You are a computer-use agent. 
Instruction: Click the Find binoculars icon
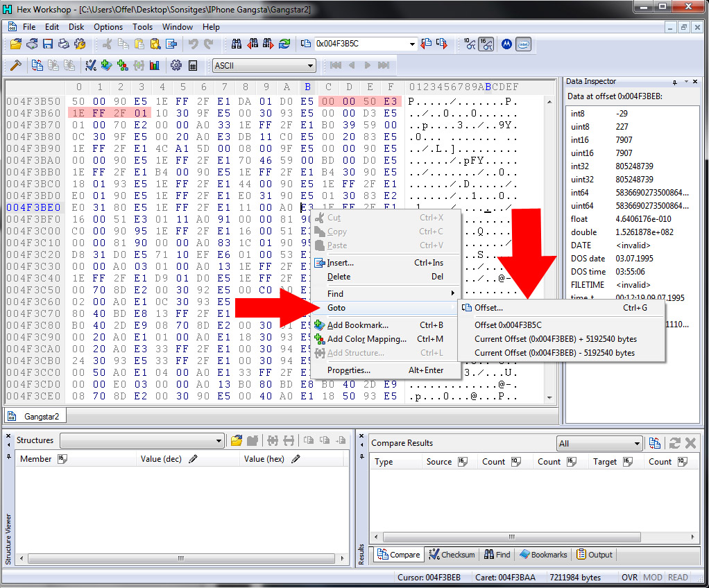click(237, 44)
